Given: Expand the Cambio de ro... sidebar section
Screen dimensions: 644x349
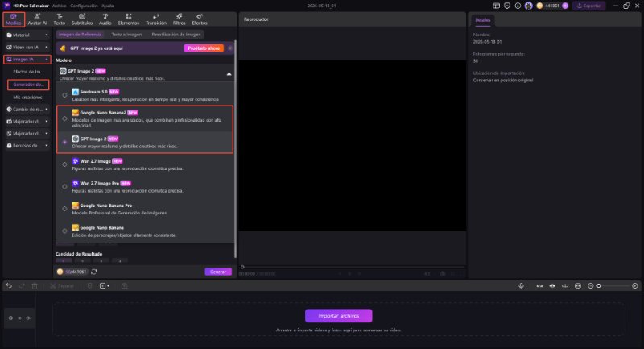Looking at the screenshot, I should click(x=27, y=110).
